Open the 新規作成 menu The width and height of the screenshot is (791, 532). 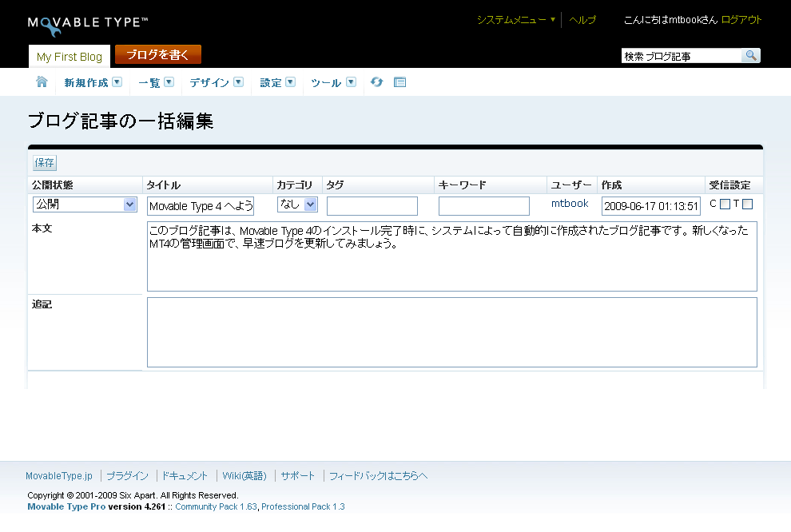point(86,83)
